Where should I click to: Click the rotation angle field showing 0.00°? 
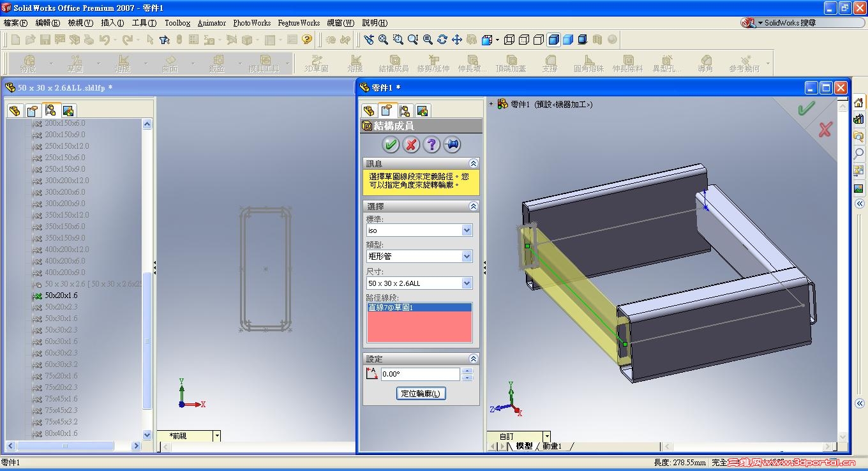(420, 374)
